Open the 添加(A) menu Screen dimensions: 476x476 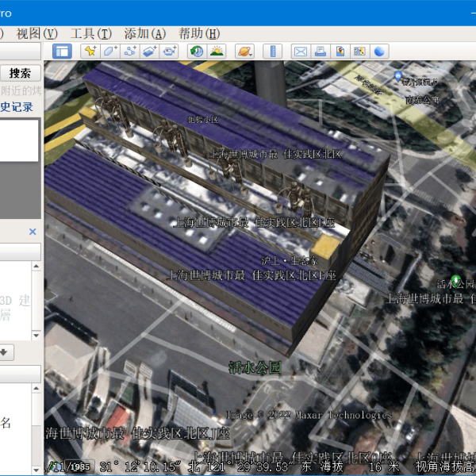[144, 33]
